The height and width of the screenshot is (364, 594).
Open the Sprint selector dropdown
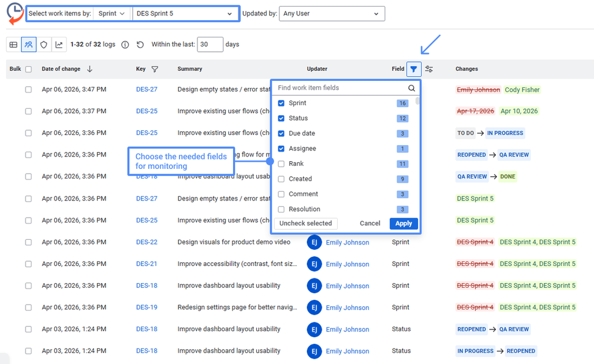coord(111,13)
